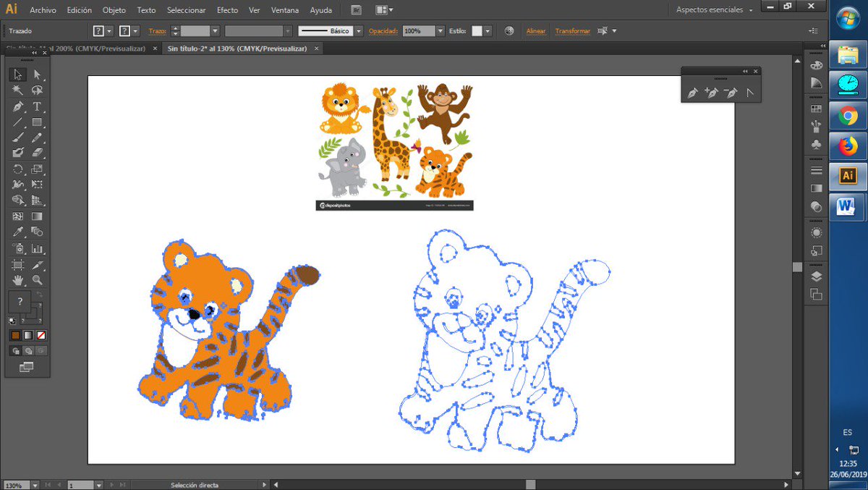Set paint mode to None
This screenshot has height=490, width=868.
click(x=41, y=335)
